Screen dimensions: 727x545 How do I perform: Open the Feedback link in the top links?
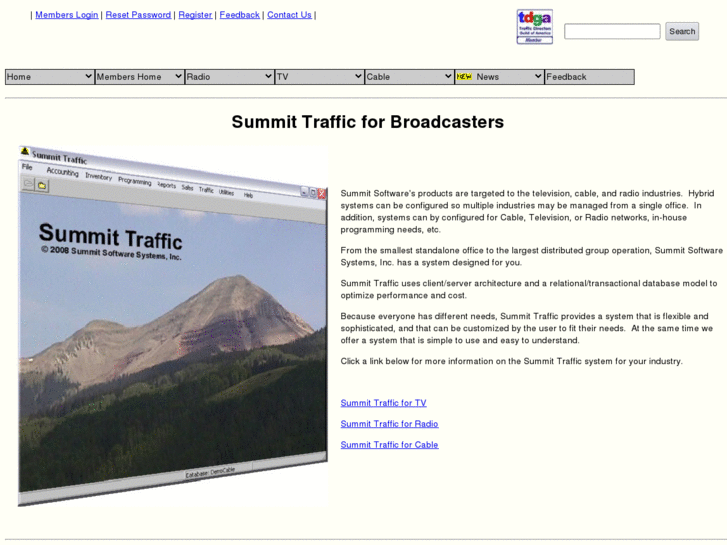click(x=240, y=15)
